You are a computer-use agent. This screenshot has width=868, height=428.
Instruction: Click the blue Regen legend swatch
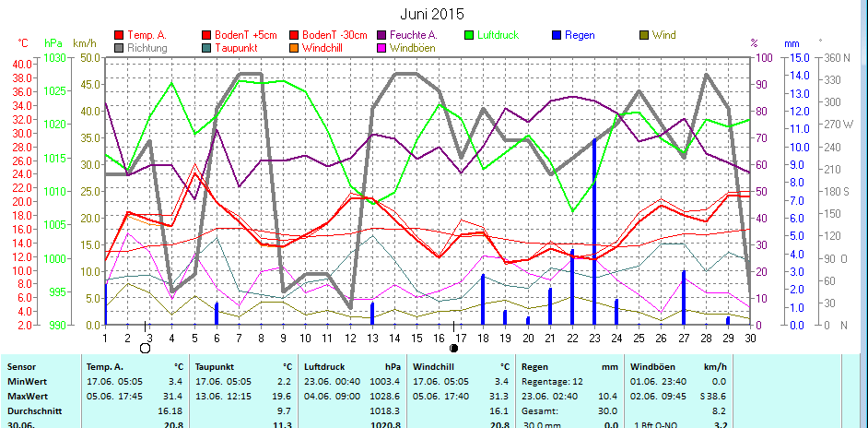tap(557, 35)
